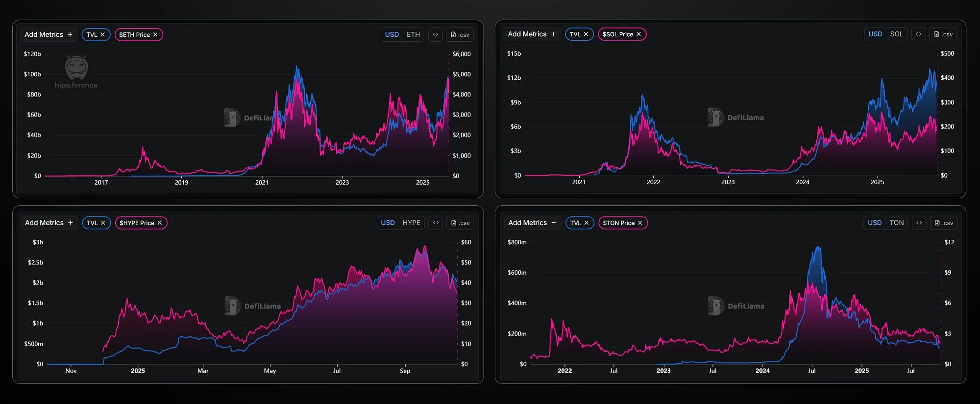Click the $500 price label in SOL chart
Viewport: 980px width, 404px height.
[x=947, y=53]
